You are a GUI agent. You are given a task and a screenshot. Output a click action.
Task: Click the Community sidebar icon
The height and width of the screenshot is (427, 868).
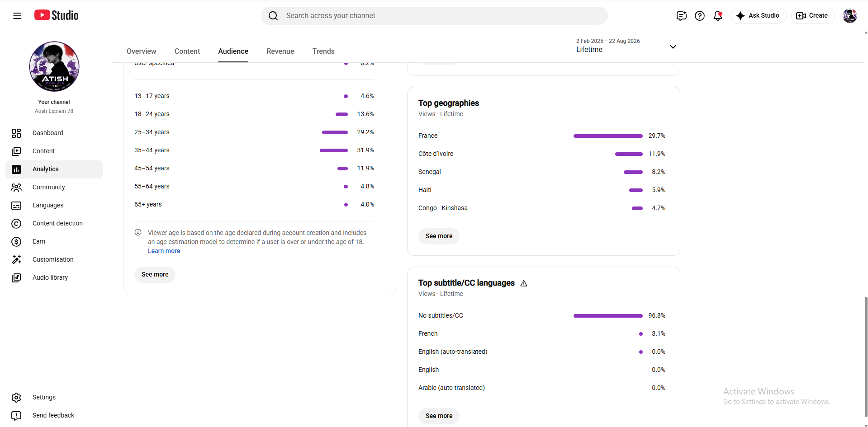click(x=16, y=187)
